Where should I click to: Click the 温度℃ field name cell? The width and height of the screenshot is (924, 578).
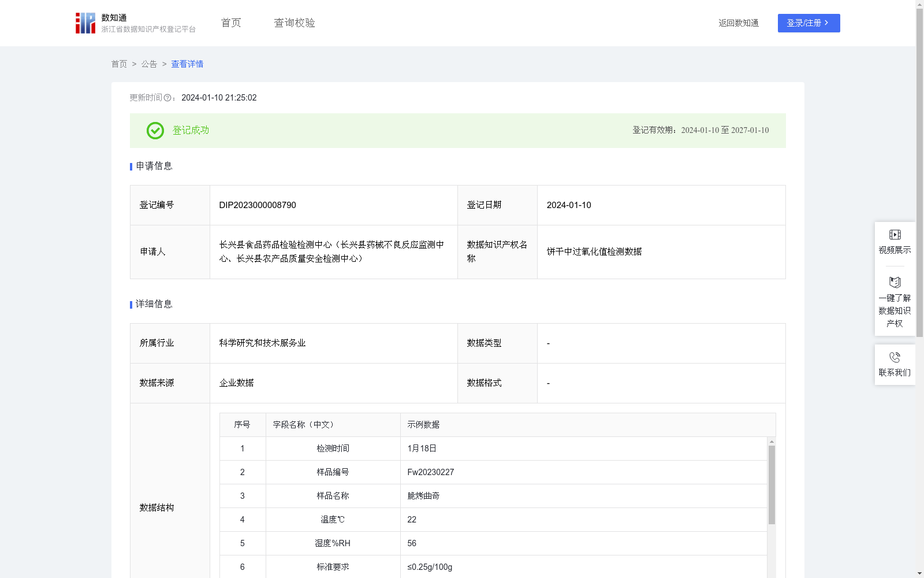(x=333, y=520)
